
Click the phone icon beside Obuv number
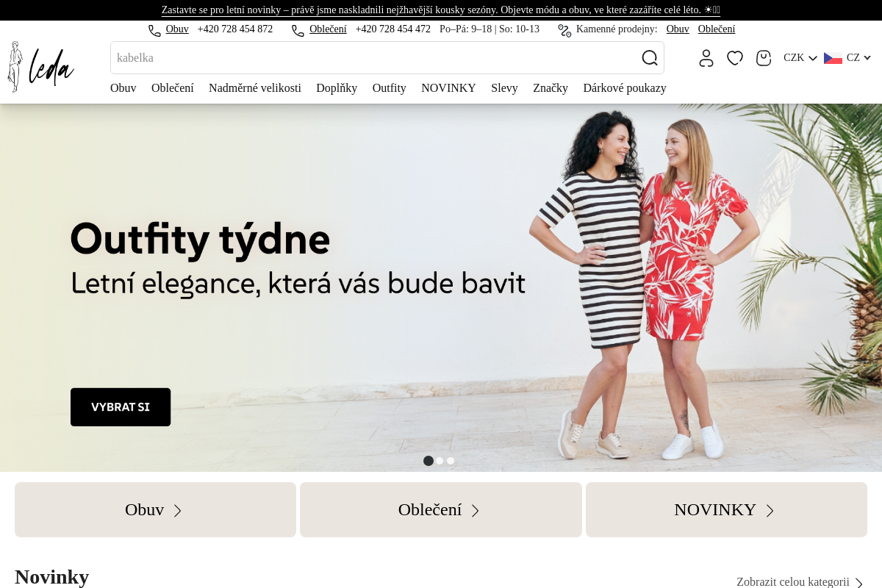[x=154, y=30]
